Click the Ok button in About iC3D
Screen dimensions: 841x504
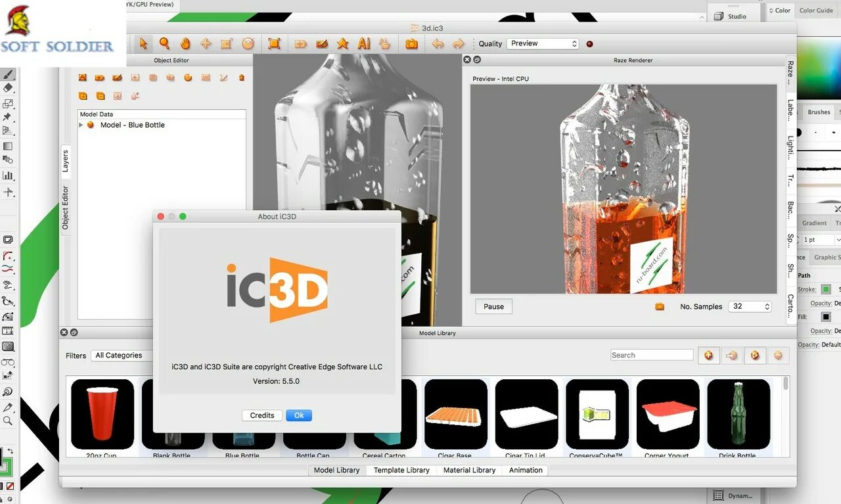(x=299, y=415)
